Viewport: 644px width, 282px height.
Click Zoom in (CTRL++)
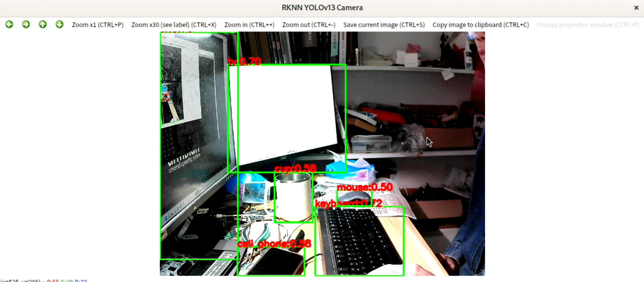(x=249, y=25)
